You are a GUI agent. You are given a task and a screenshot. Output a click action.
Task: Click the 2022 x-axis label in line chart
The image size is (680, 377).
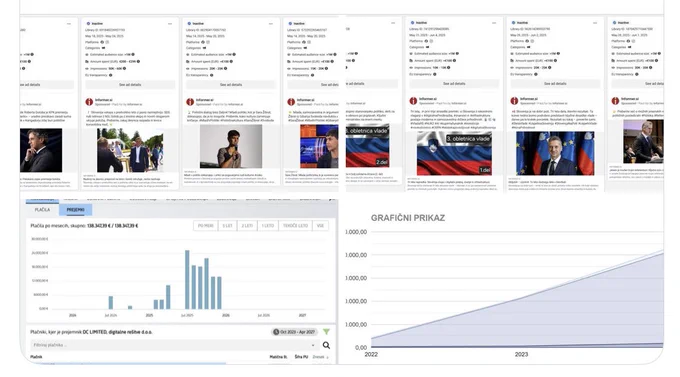coord(371,354)
